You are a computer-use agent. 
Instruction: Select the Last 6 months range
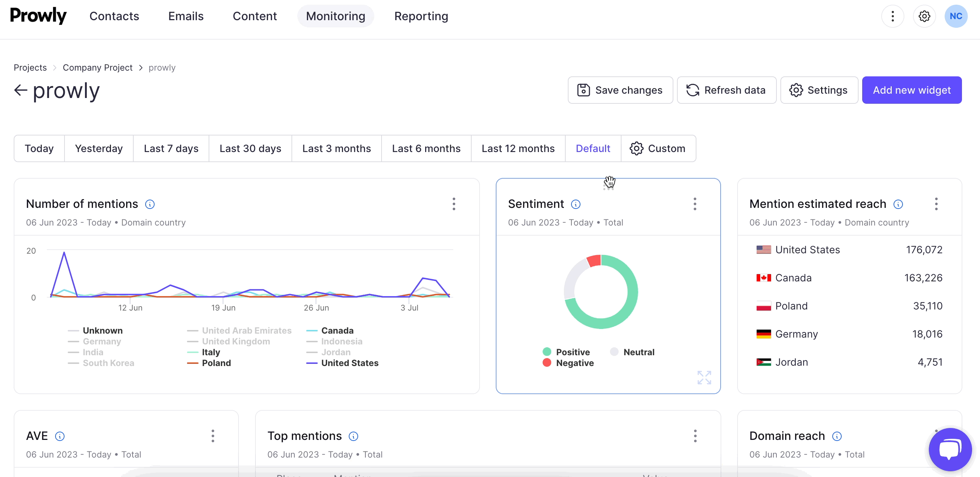pyautogui.click(x=427, y=148)
